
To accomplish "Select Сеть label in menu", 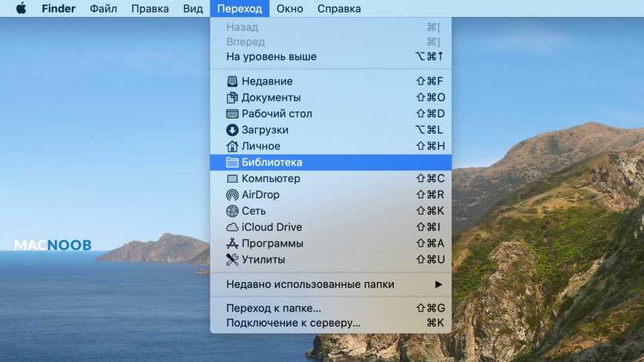I will (x=254, y=211).
